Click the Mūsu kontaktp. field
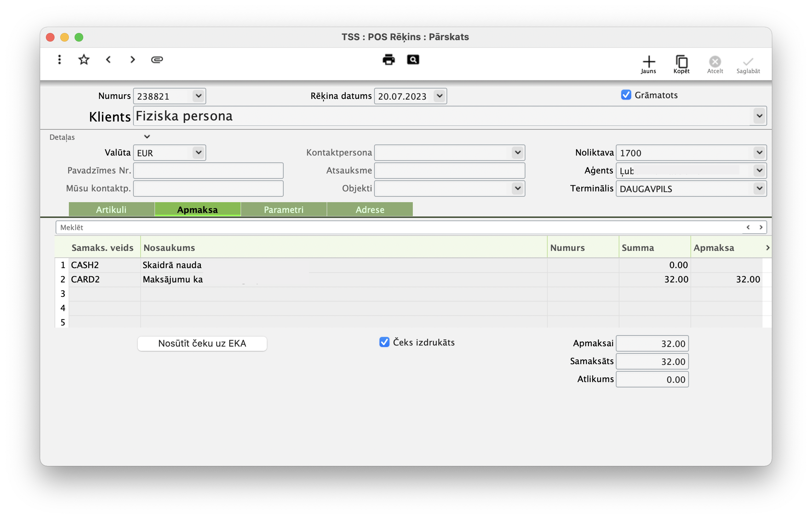The width and height of the screenshot is (812, 519). point(208,189)
